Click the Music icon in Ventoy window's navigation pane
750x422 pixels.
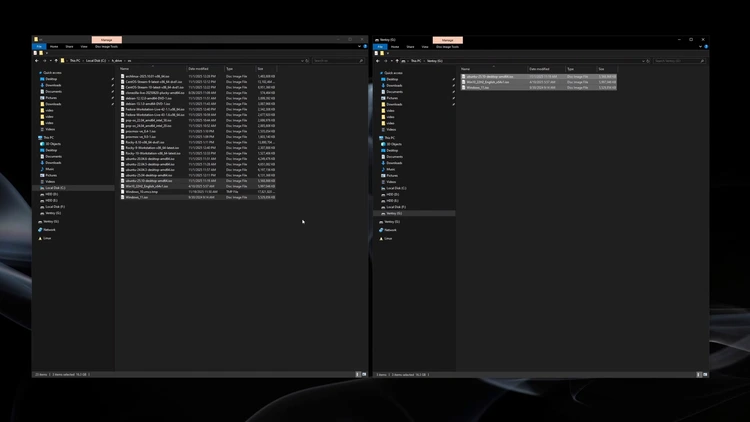[x=383, y=169]
